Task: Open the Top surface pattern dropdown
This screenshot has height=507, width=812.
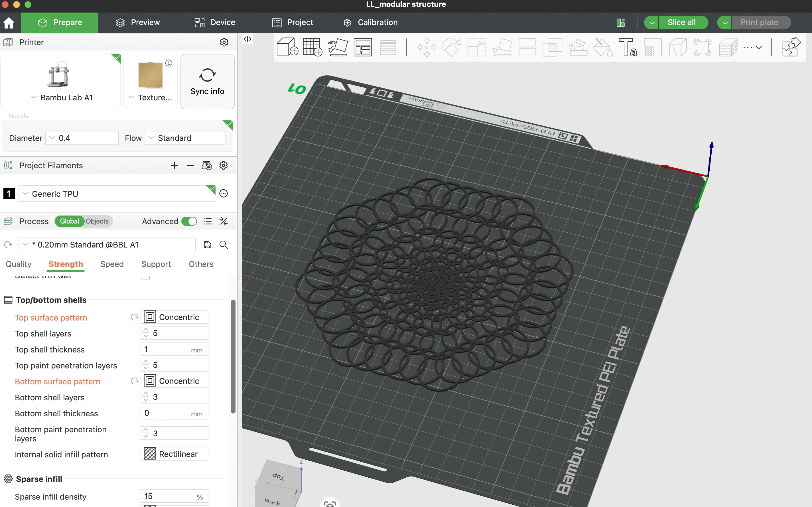Action: 174,317
